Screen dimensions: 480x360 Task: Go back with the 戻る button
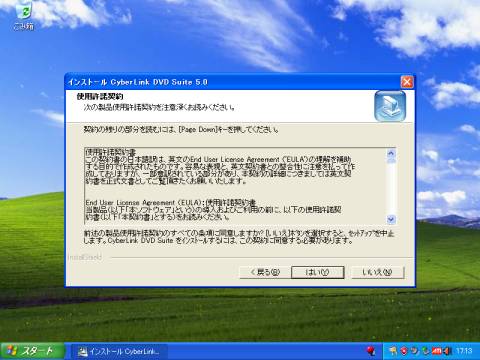tap(265, 272)
